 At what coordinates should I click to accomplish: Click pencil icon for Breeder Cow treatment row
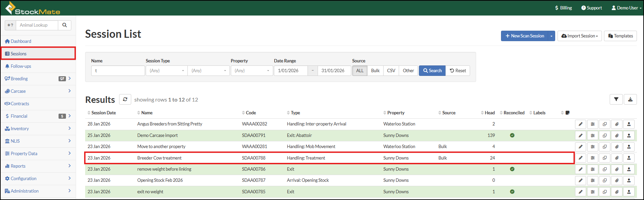point(580,158)
